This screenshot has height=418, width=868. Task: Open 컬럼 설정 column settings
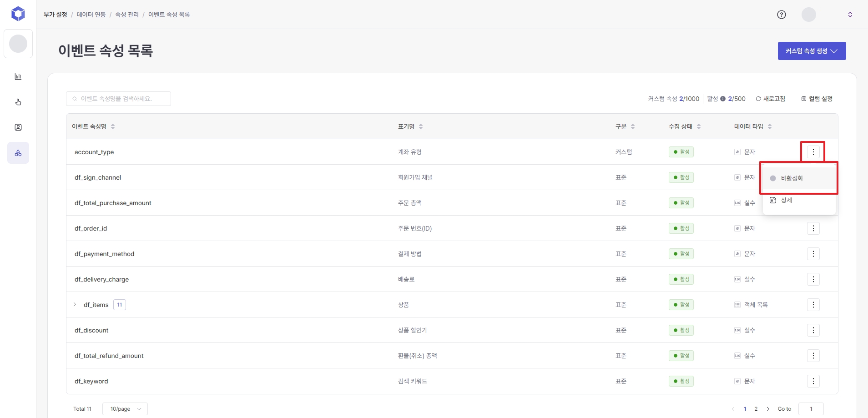[x=817, y=99]
